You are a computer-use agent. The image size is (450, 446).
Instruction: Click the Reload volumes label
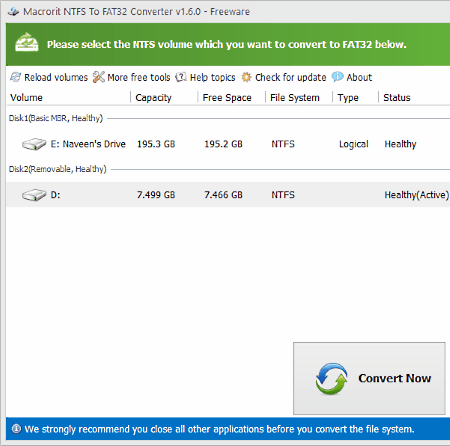click(x=56, y=77)
